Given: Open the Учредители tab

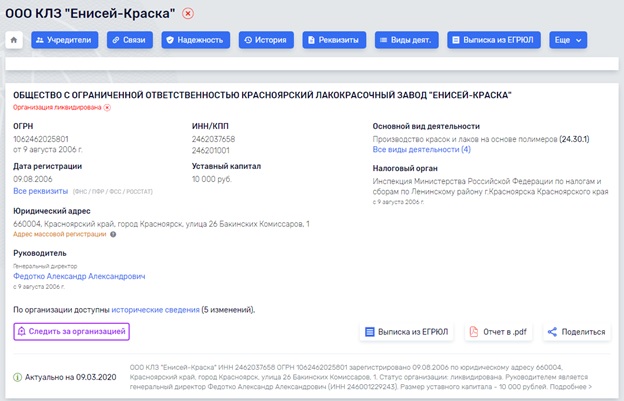Looking at the screenshot, I should [x=64, y=40].
